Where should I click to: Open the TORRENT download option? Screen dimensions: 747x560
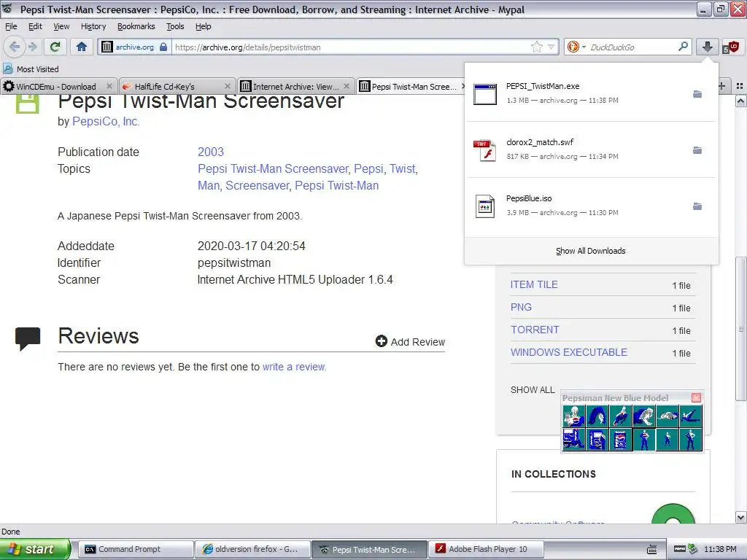pyautogui.click(x=535, y=330)
